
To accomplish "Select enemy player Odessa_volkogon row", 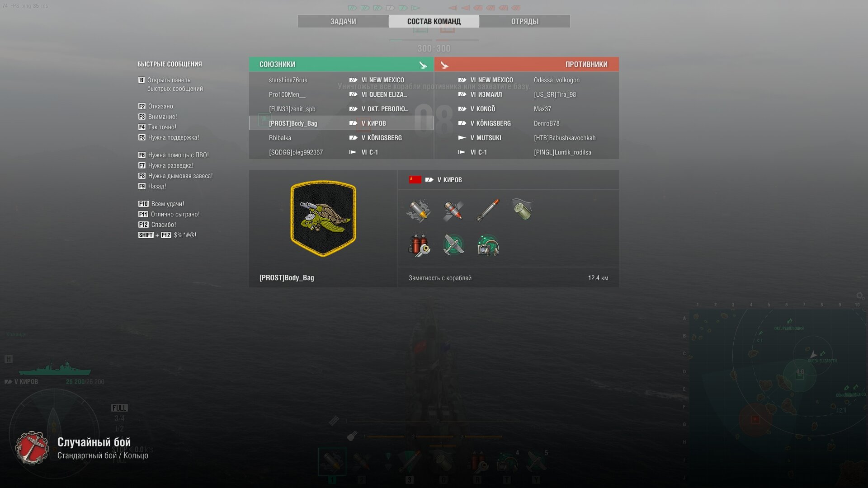I will [x=527, y=80].
